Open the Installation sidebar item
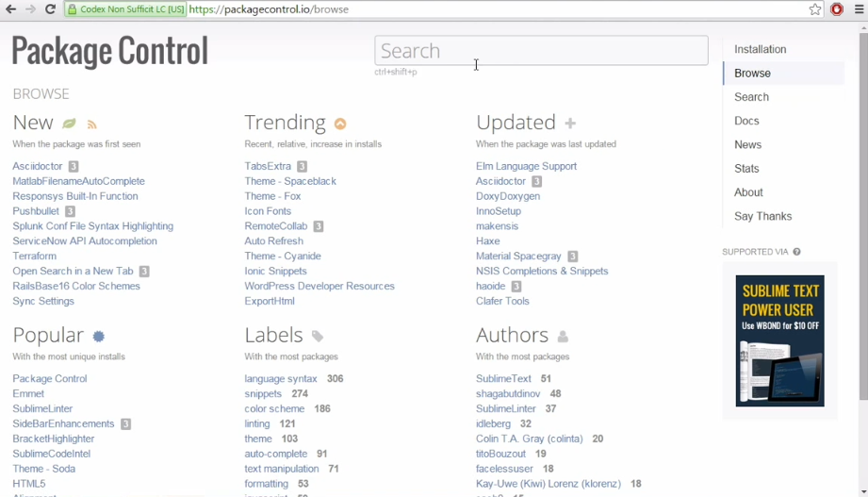This screenshot has width=868, height=497. pos(760,49)
